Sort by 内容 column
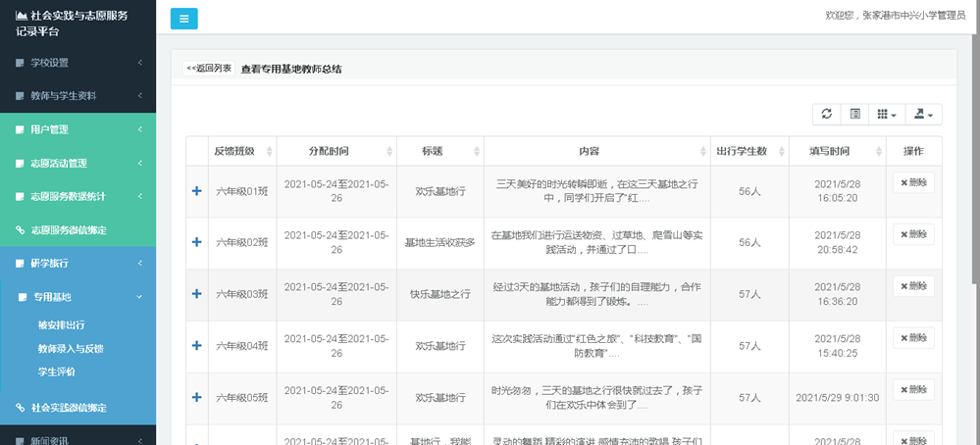This screenshot has height=445, width=980. tap(596, 151)
